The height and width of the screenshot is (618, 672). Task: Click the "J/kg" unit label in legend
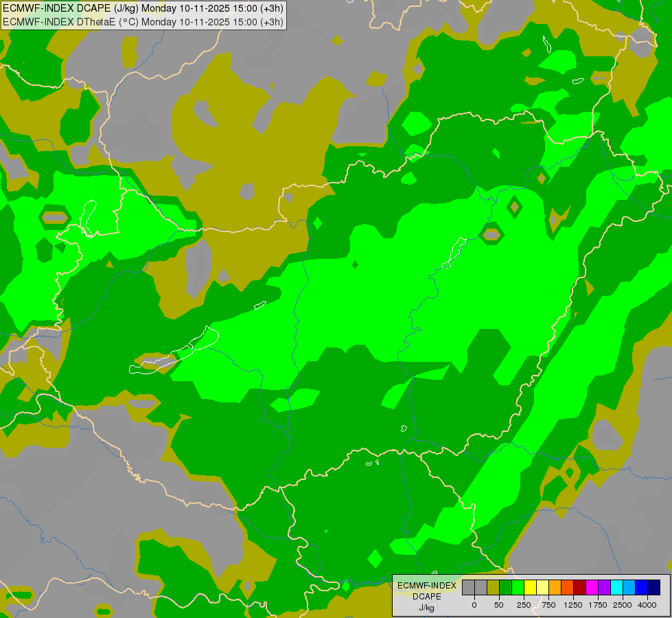427,608
